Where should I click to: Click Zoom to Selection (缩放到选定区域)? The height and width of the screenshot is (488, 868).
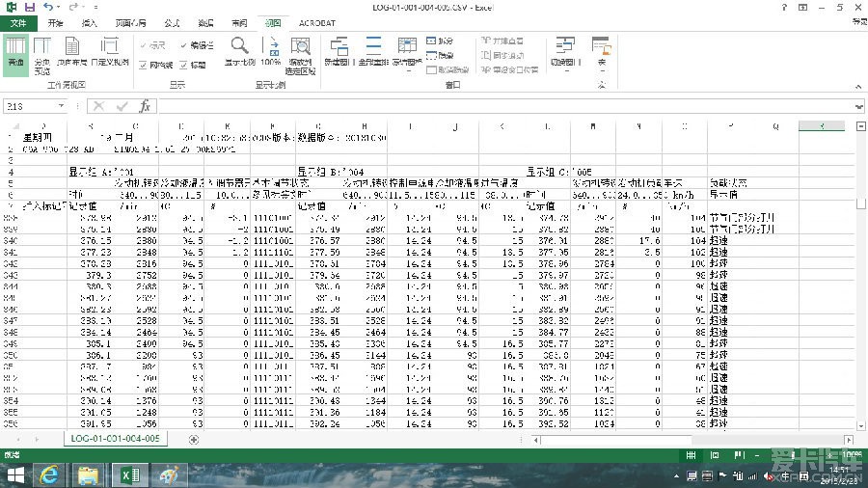click(300, 55)
